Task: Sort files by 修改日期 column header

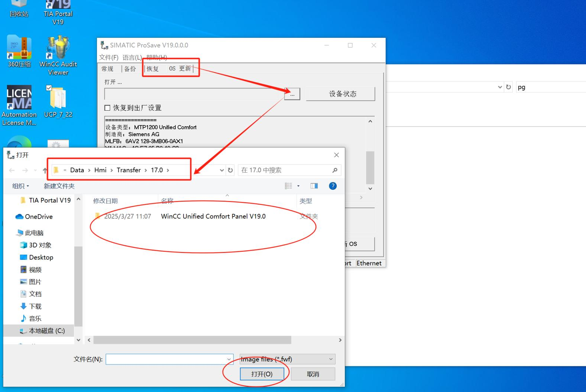Action: (105, 201)
